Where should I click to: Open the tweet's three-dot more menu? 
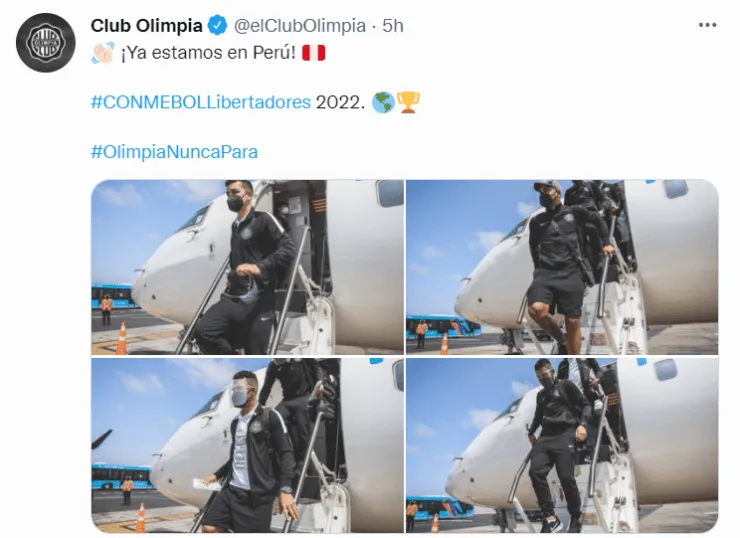click(707, 25)
